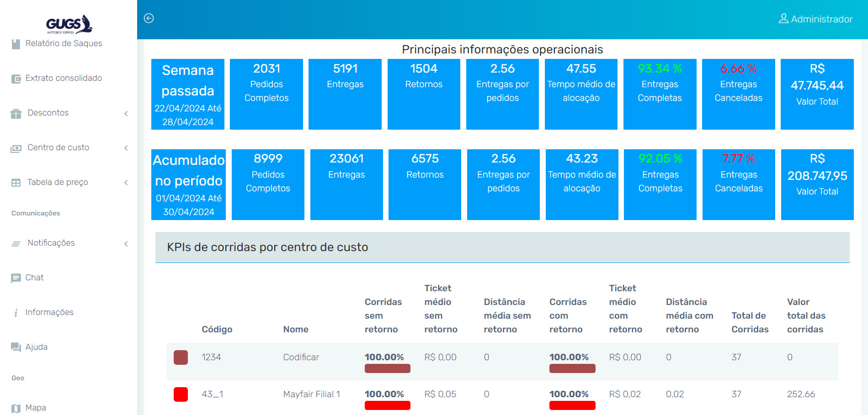868x415 pixels.
Task: Click the Extrato consolidado wallet icon
Action: tap(16, 79)
